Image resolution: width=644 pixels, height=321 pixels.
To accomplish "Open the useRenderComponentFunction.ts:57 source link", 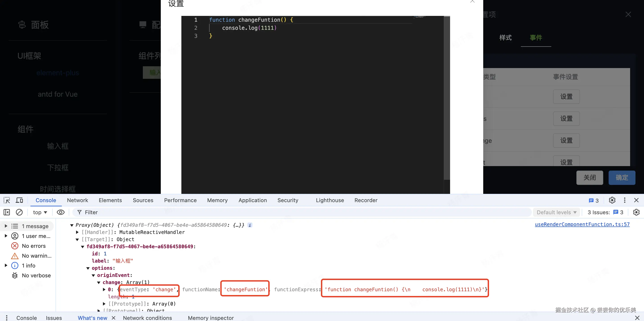I will pyautogui.click(x=582, y=224).
